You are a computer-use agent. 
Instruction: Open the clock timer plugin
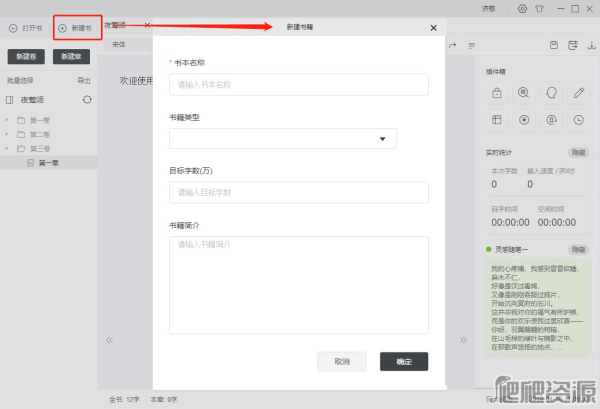click(579, 120)
